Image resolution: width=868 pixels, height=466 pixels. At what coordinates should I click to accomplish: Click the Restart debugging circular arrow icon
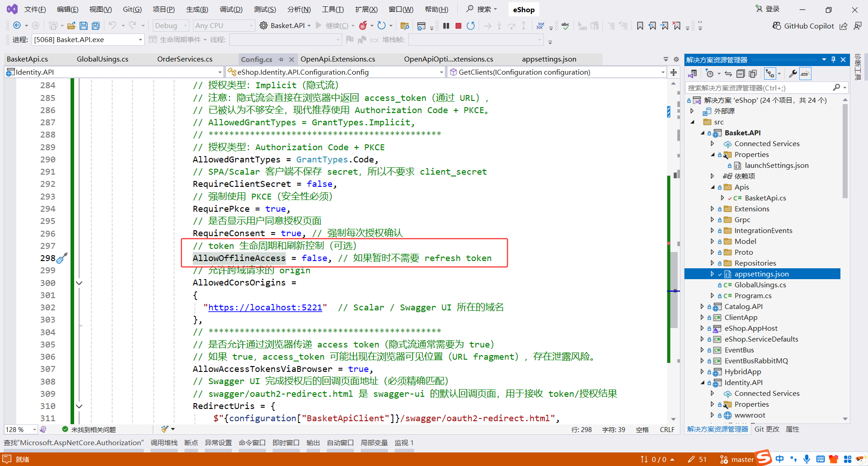point(471,26)
